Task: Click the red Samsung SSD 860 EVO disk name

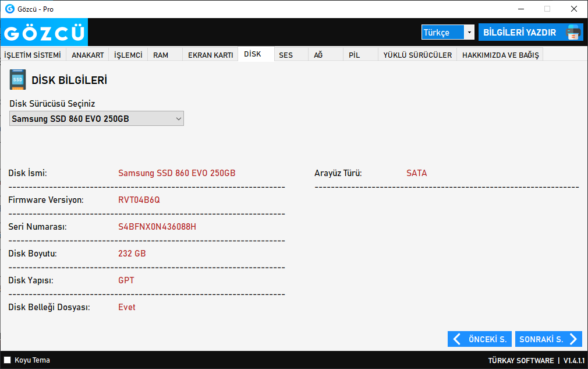Action: coord(176,173)
